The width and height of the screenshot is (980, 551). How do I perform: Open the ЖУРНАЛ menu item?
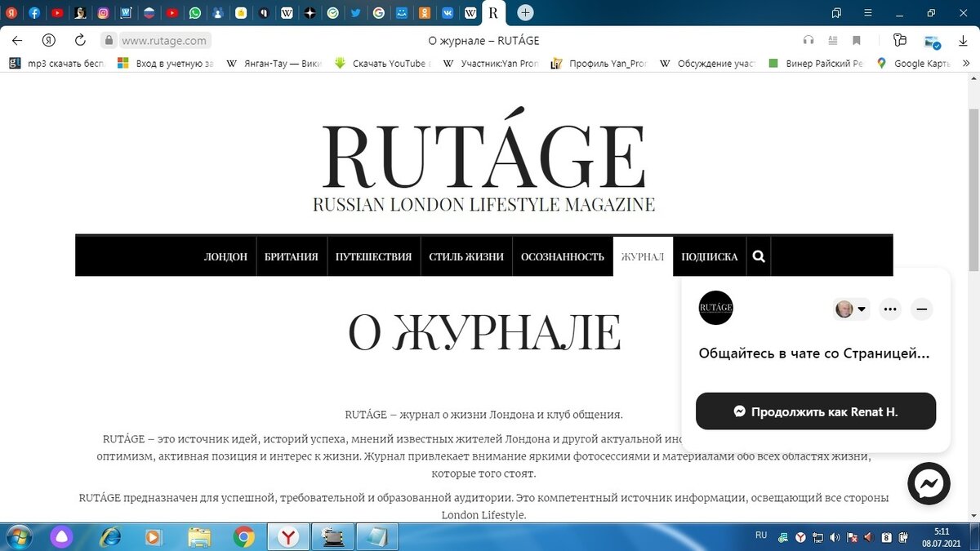tap(643, 256)
